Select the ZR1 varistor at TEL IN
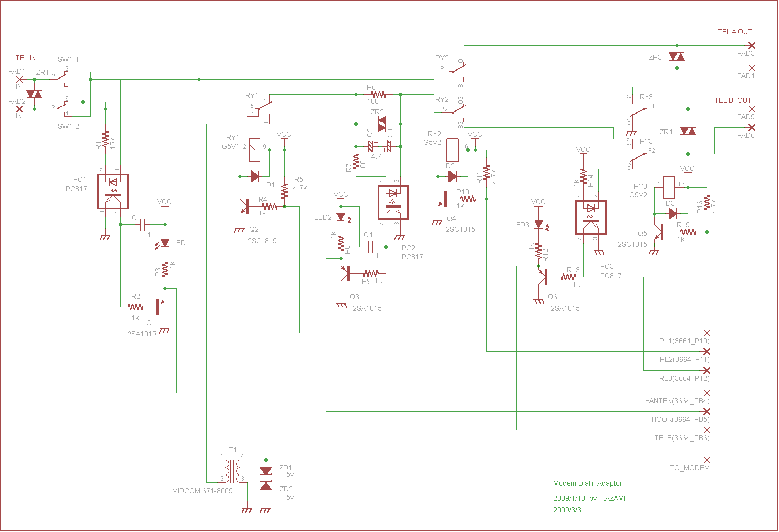Screen dimensions: 779x532 pyautogui.click(x=34, y=94)
